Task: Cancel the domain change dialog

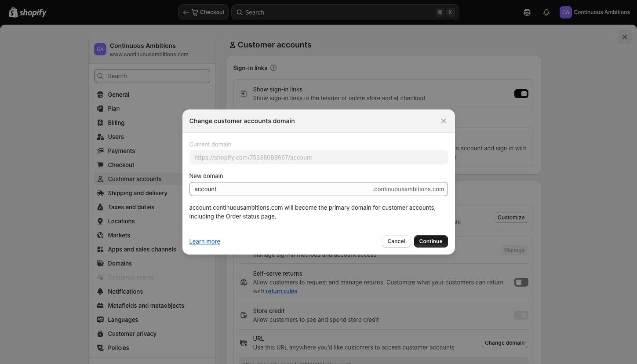Action: pos(396,241)
